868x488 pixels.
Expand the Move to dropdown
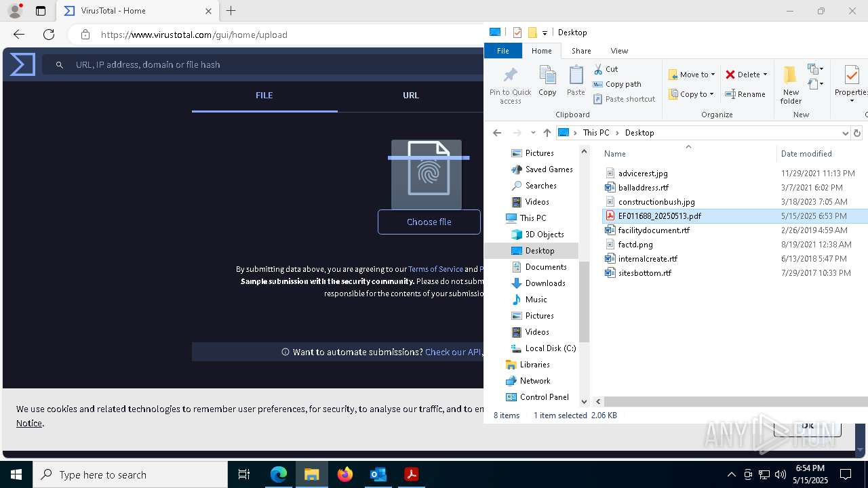[713, 75]
